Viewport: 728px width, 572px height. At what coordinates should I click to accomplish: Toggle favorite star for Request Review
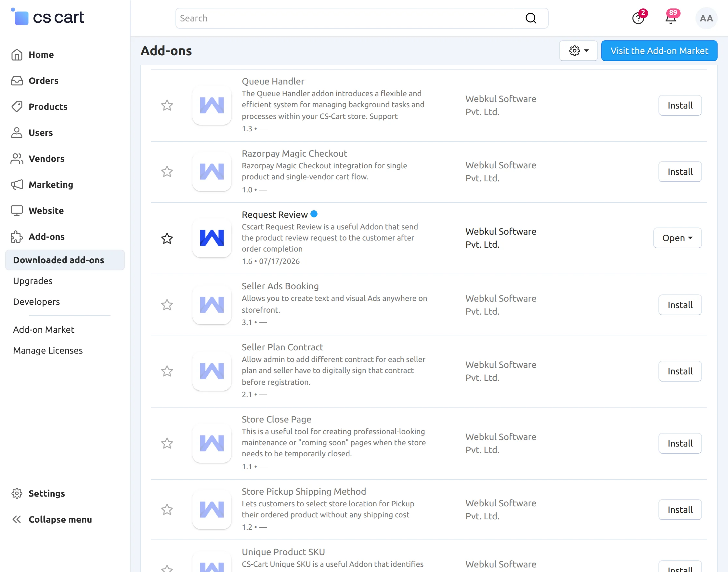tap(167, 238)
